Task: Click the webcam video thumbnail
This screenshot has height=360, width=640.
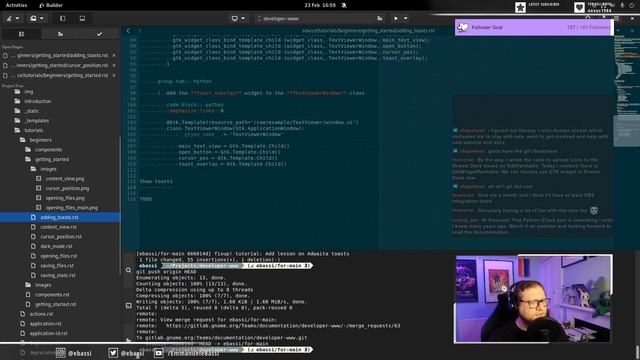Action: click(533, 299)
